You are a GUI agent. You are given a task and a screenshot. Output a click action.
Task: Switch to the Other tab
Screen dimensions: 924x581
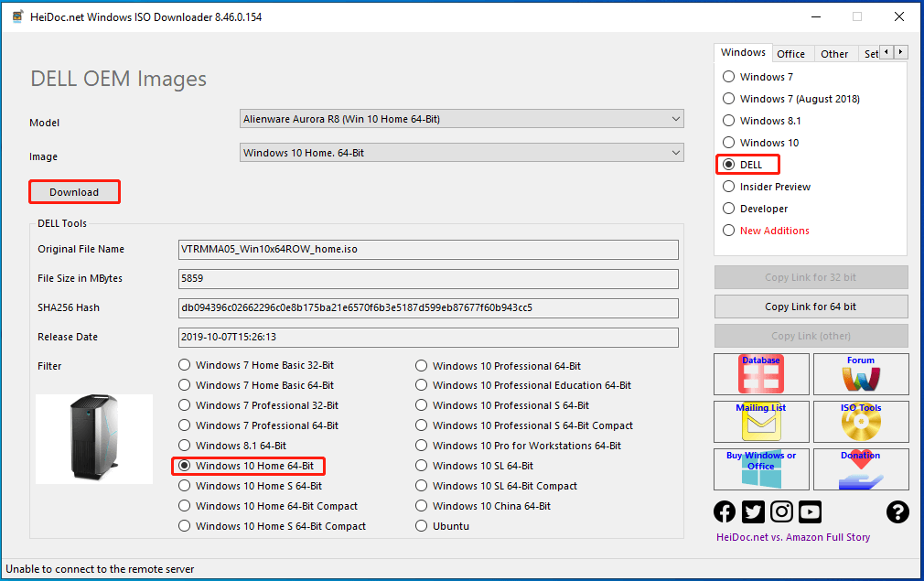(x=834, y=54)
